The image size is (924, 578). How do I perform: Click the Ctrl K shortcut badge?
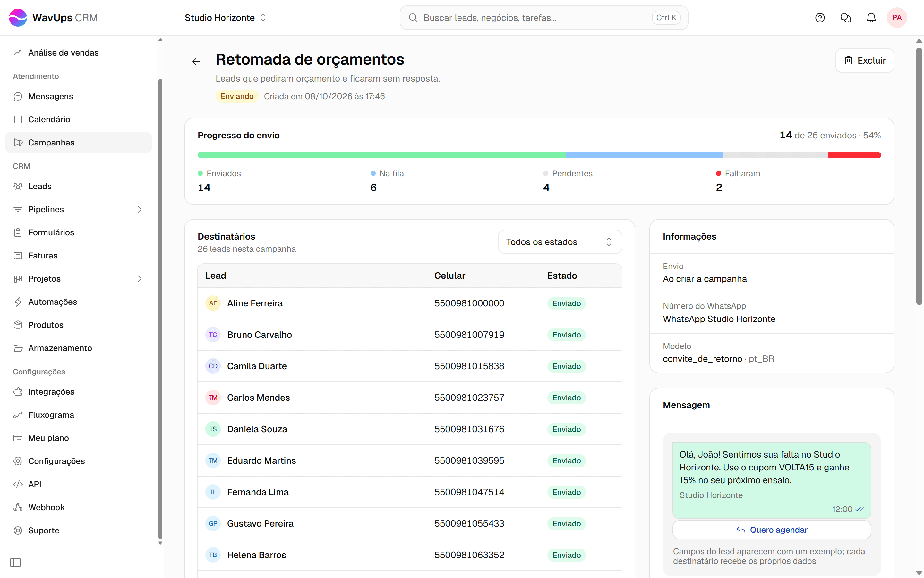(x=666, y=18)
